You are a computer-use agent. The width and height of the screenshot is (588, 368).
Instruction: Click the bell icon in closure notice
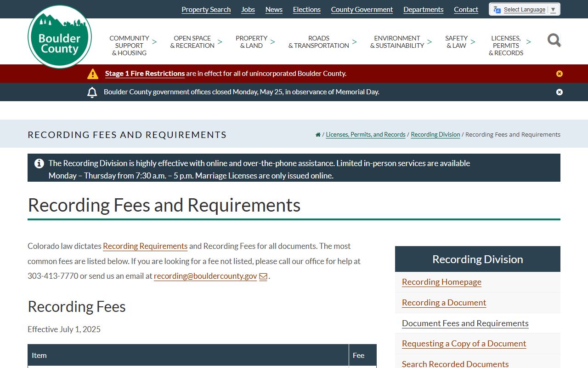92,92
